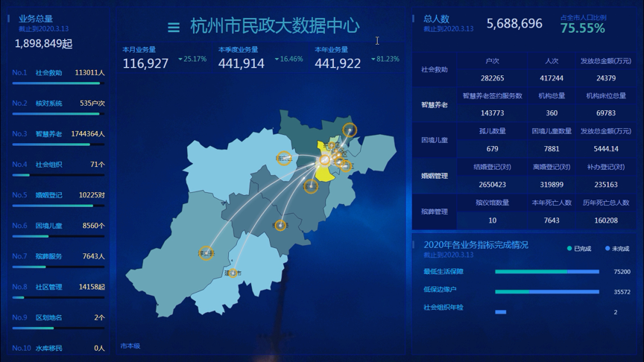
Task: Select the No.5 婚姻登记 row
Action: pos(58,200)
